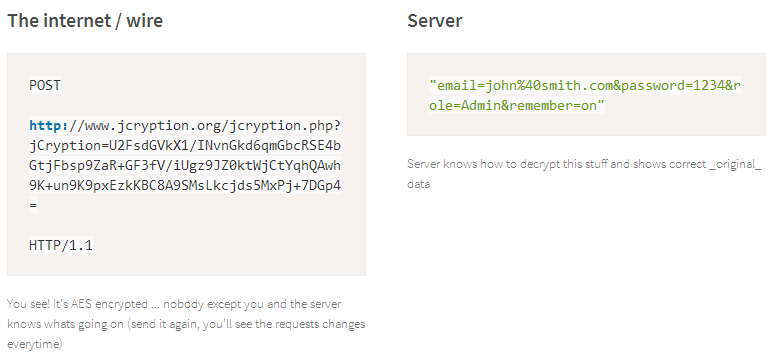Click the line starting jCryption=U2FsdGVkX1
This screenshot has width=784, height=362.
tap(185, 146)
